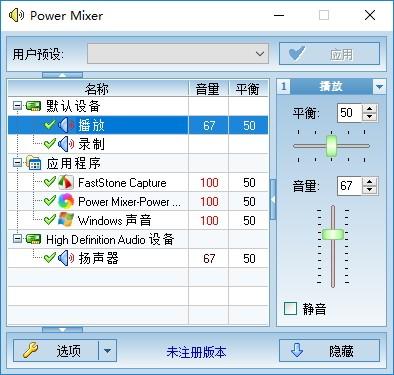Viewport: 394px width, 375px height.
Task: Toggle the green checkmark of 扬声器
Action: pos(50,258)
